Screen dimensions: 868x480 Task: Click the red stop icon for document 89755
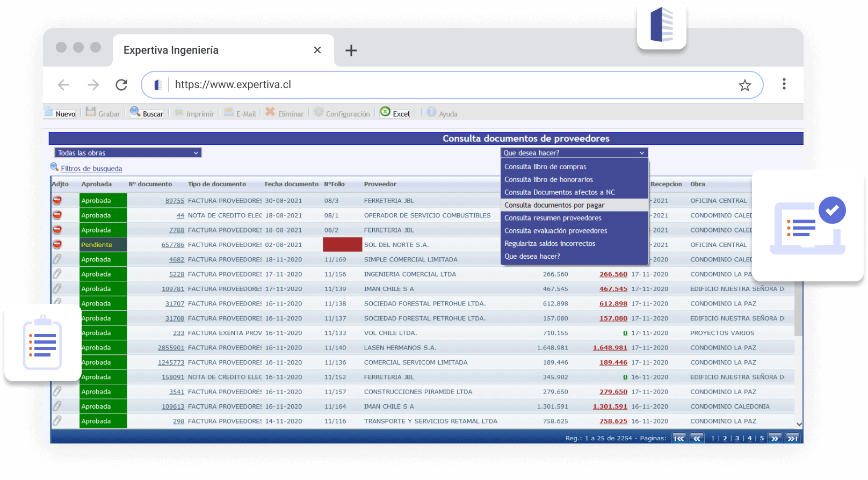click(x=57, y=200)
